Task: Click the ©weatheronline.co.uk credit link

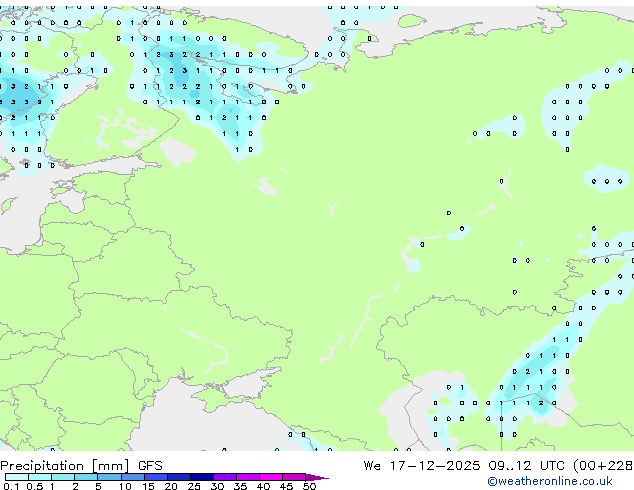Action: 549,481
